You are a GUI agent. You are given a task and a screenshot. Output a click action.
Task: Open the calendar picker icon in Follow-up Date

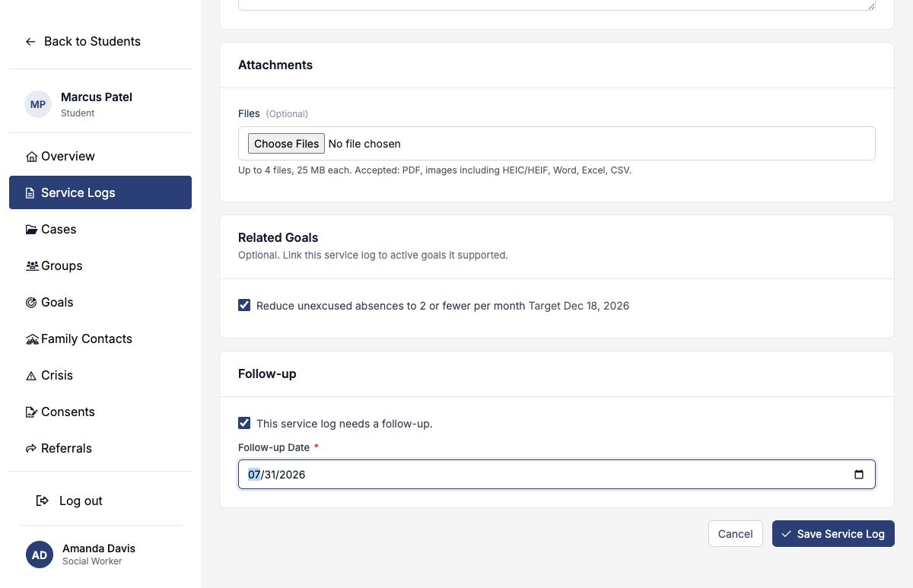[859, 475]
